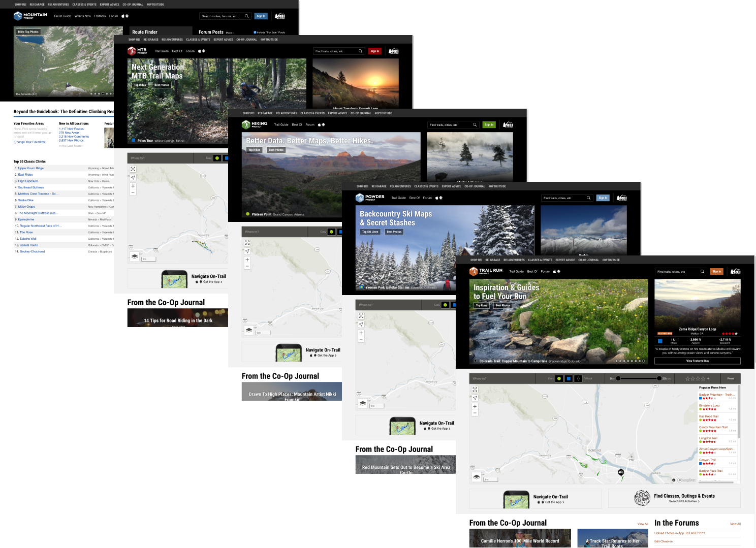Click the Mountain Project logo
Image resolution: width=756 pixels, height=548 pixels.
tap(30, 16)
